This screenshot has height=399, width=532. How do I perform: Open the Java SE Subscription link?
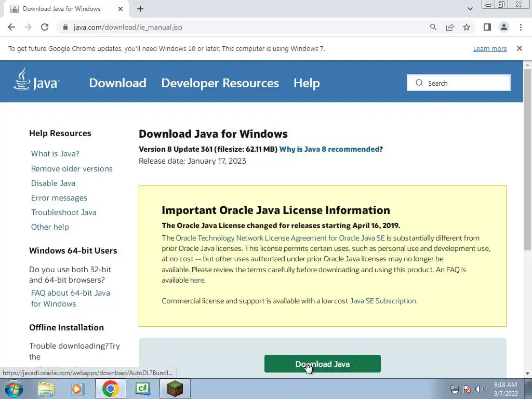[x=383, y=301]
